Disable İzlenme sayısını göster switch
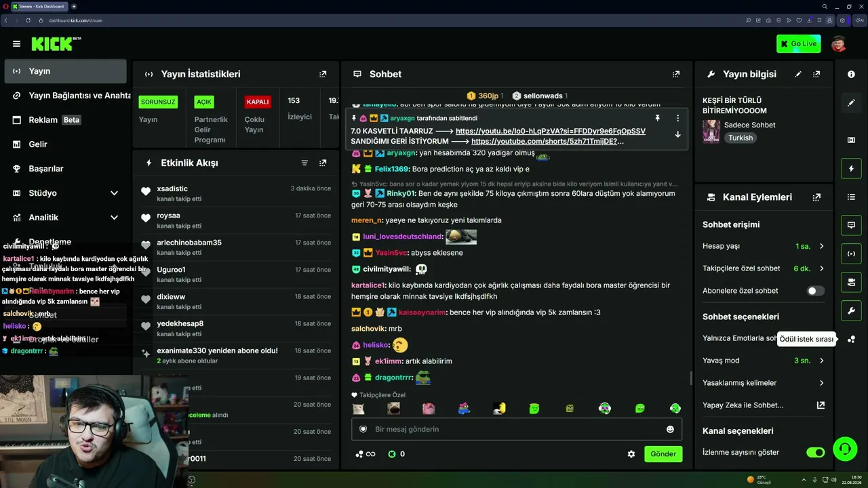This screenshot has height=488, width=868. 815,452
